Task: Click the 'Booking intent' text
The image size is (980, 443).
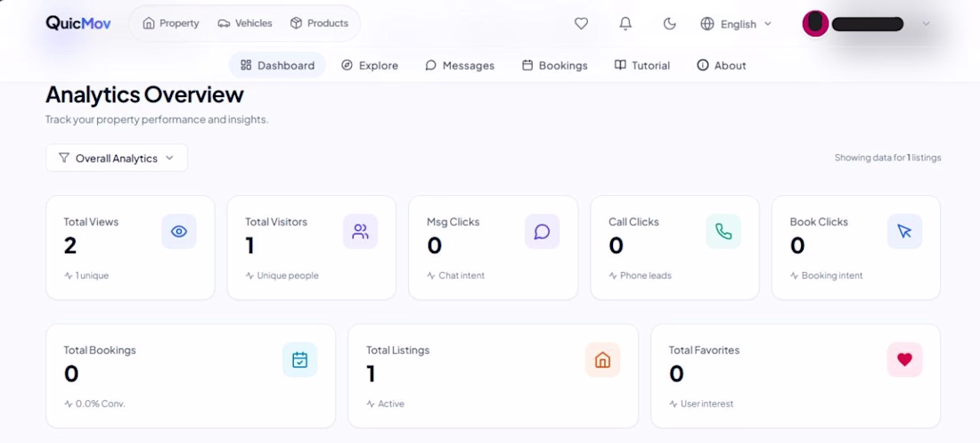Action: pos(832,275)
